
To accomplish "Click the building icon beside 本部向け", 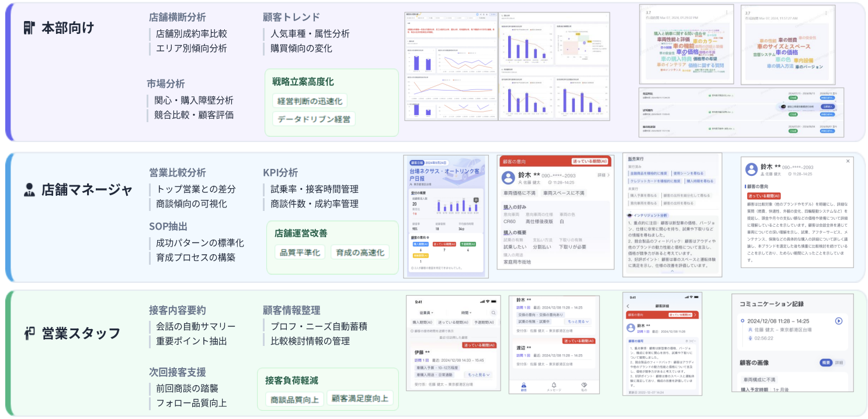I will click(29, 27).
